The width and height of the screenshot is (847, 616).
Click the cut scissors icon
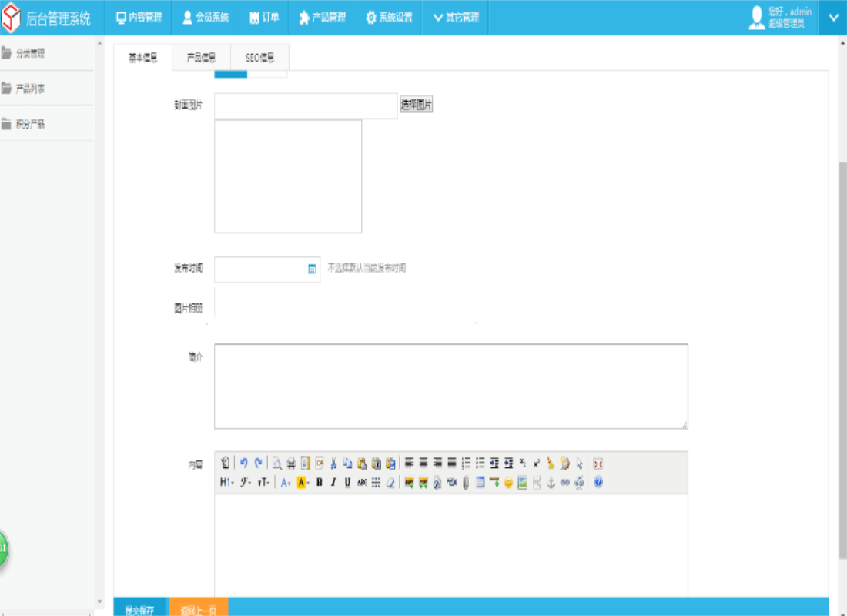point(333,463)
